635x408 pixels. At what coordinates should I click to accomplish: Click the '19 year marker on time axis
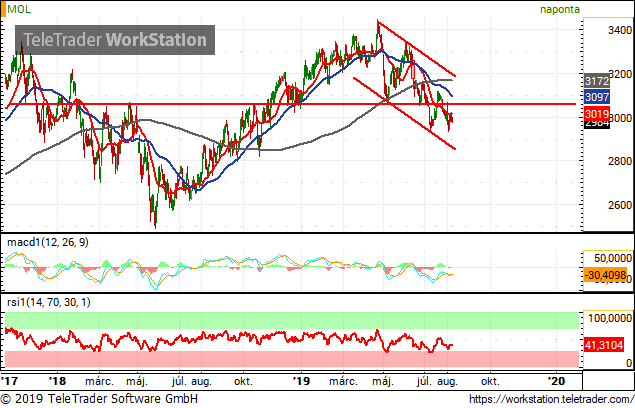[x=301, y=381]
